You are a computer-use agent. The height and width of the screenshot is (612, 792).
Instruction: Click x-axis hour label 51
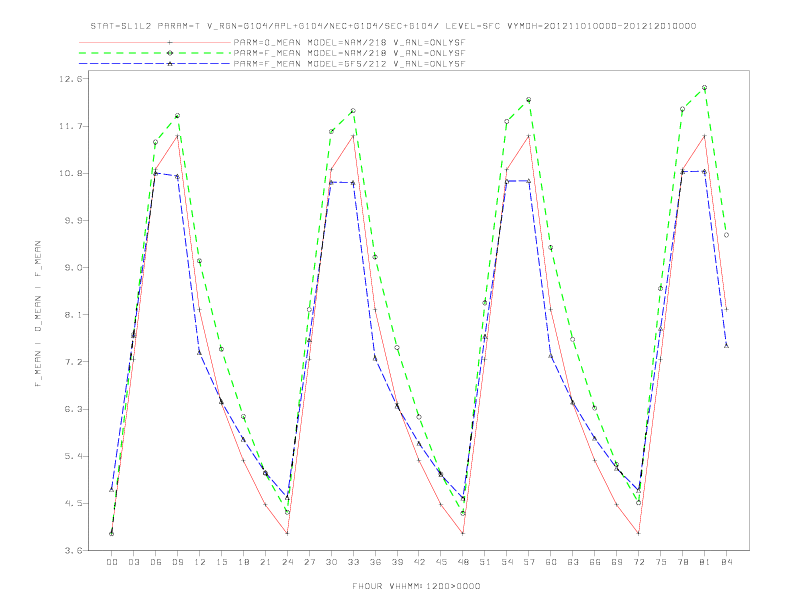[485, 562]
